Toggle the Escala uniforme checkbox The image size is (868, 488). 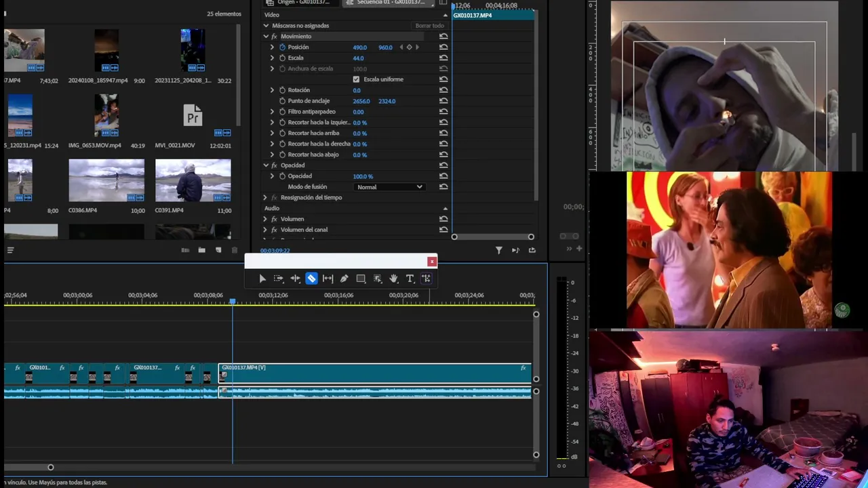pos(356,79)
